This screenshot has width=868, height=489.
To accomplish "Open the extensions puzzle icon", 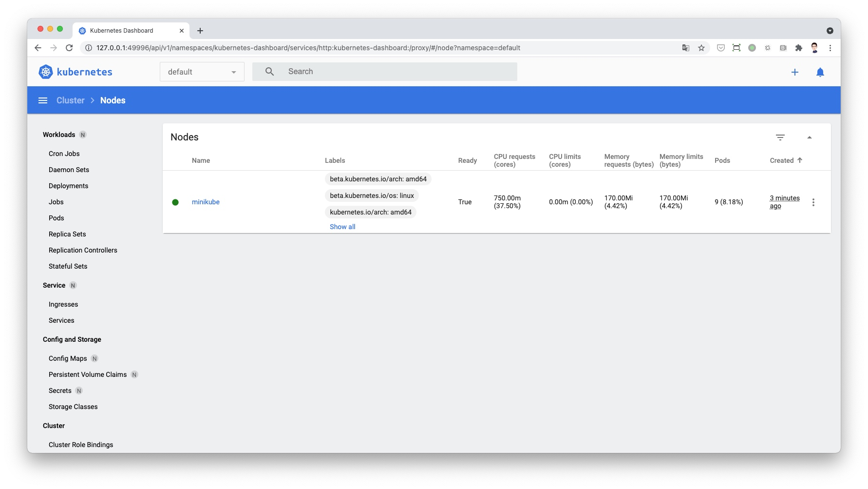I will (799, 48).
